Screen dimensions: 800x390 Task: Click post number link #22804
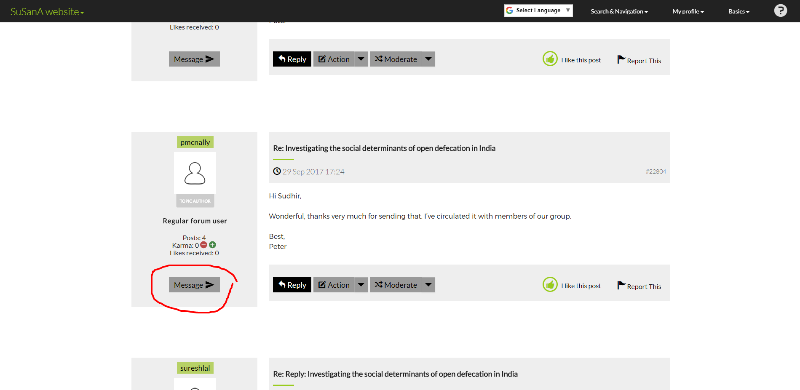pyautogui.click(x=656, y=172)
